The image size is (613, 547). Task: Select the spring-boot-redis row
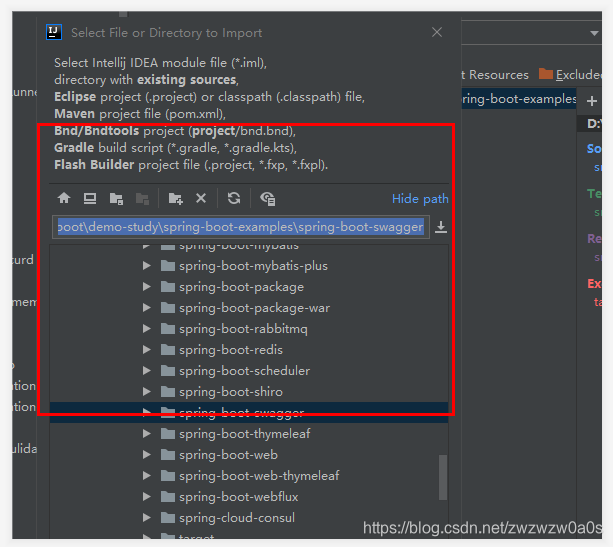[249, 350]
